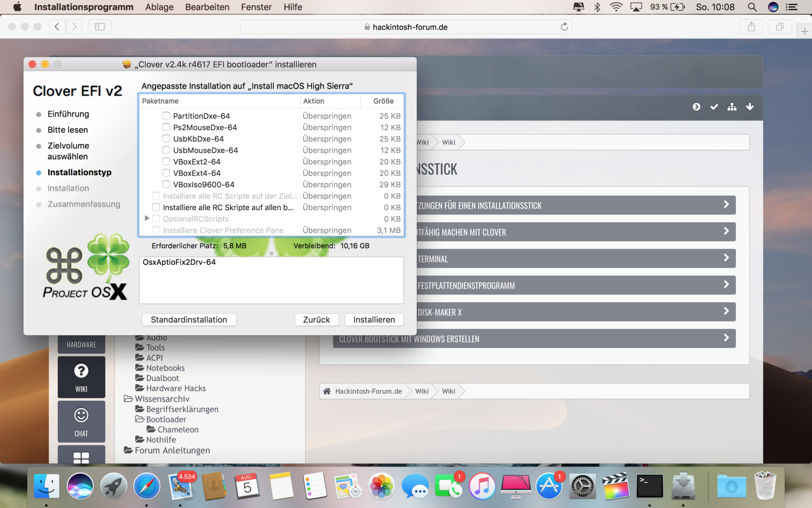Open Downloads folder in the Dock
This screenshot has width=812, height=508.
pos(731,486)
